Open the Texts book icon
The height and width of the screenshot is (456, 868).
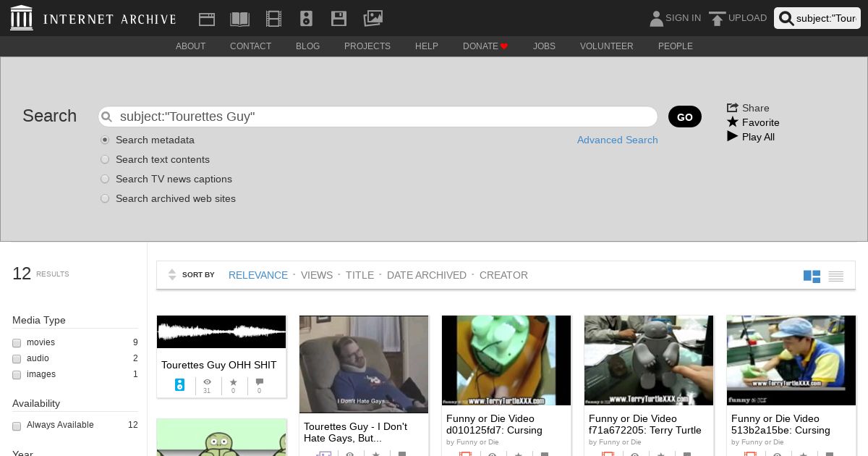(239, 19)
